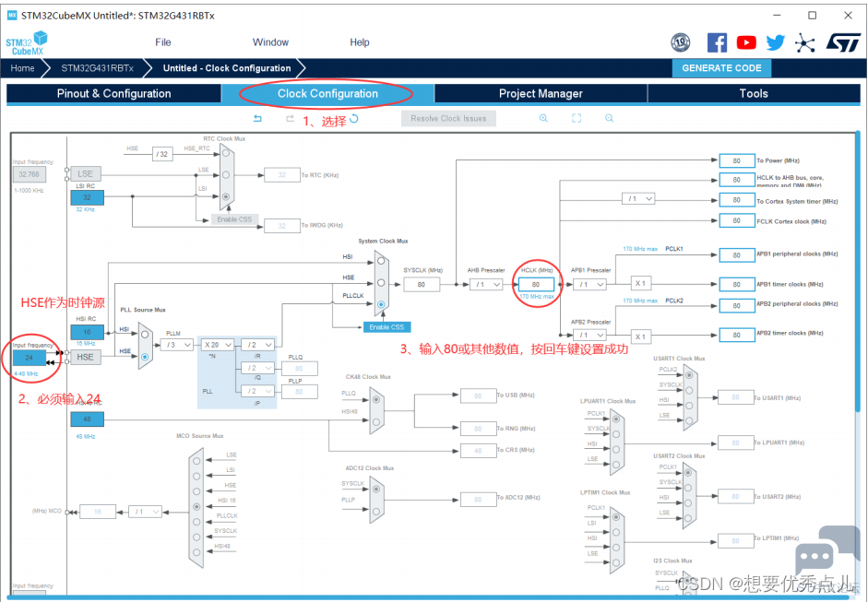Screen dimensions: 868x602
Task: Click Enable CSS under System Clock Mux
Action: tap(386, 327)
